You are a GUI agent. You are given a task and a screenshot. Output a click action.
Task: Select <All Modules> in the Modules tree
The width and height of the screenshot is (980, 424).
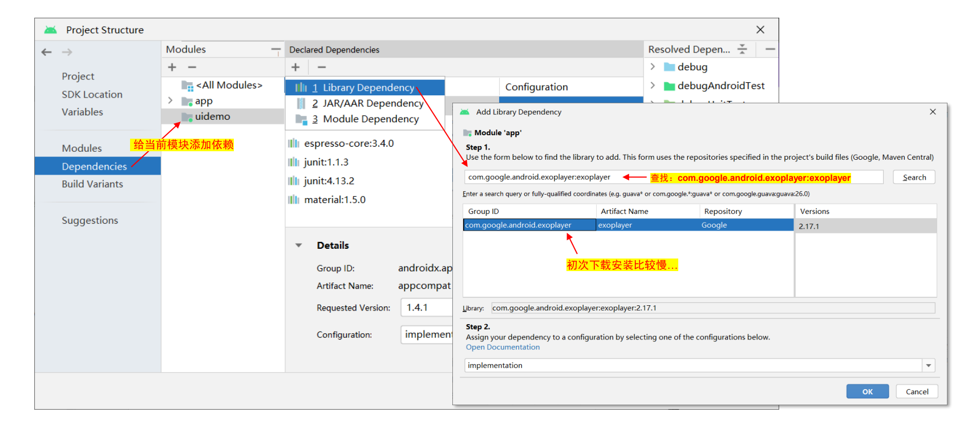click(x=229, y=86)
